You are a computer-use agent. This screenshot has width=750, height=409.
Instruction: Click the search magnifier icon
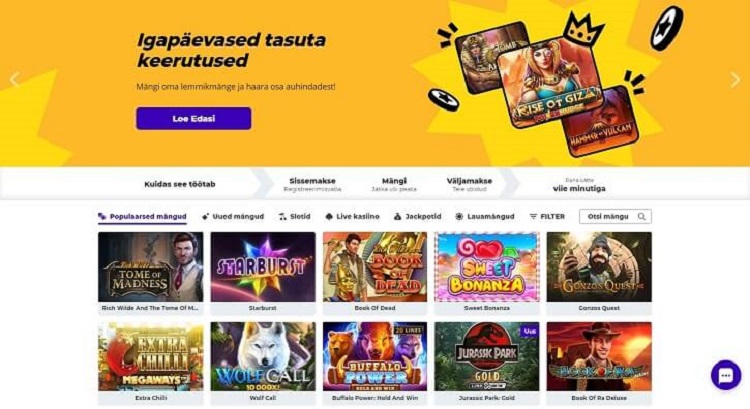[x=642, y=216]
